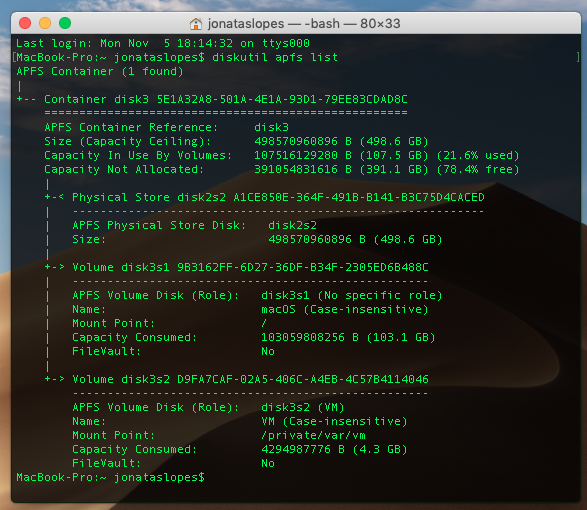Click the yellow minimize window button
Image resolution: width=587 pixels, height=510 pixels.
click(x=45, y=23)
